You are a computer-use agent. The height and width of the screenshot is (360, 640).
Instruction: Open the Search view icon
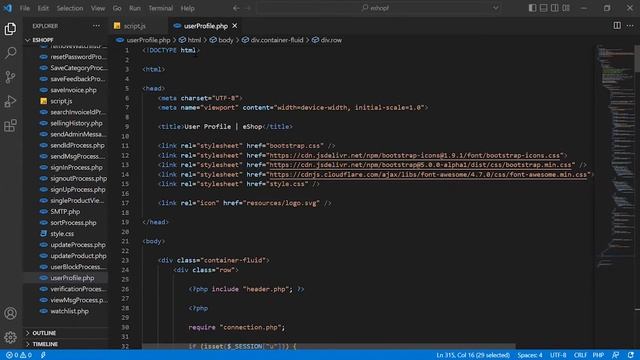point(10,53)
